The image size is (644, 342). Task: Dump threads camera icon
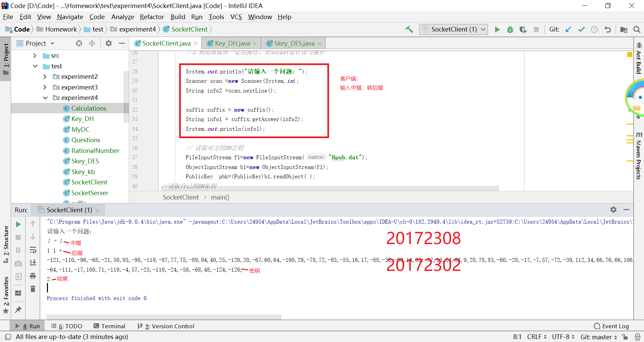[18, 264]
